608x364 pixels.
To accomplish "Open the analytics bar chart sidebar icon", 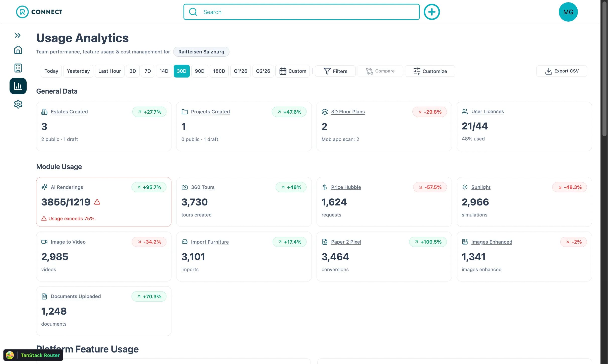I will [18, 86].
